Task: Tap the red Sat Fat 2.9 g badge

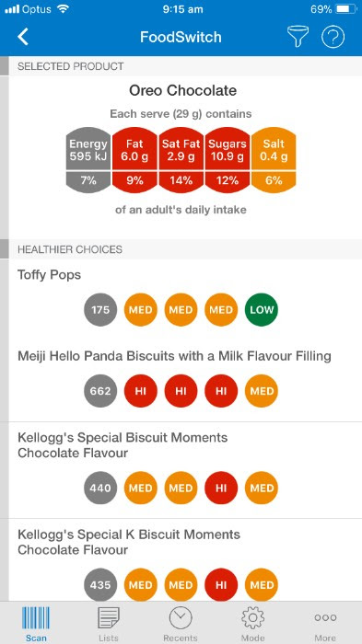Action: [x=181, y=160]
